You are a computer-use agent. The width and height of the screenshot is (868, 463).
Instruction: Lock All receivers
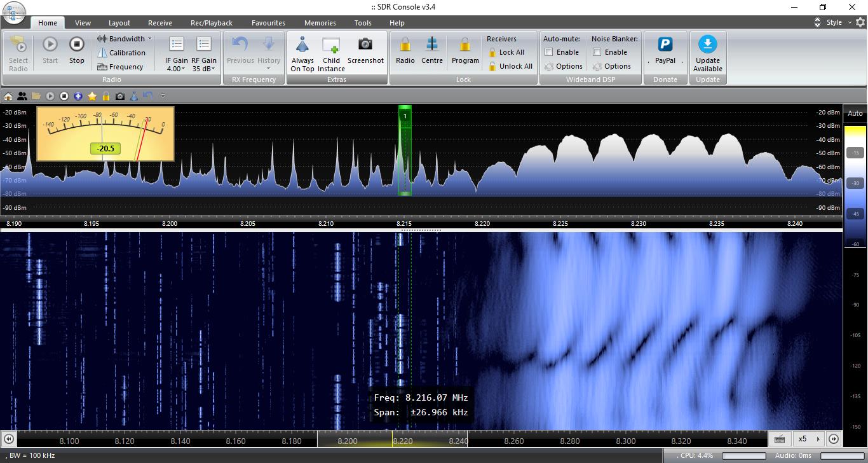(506, 52)
